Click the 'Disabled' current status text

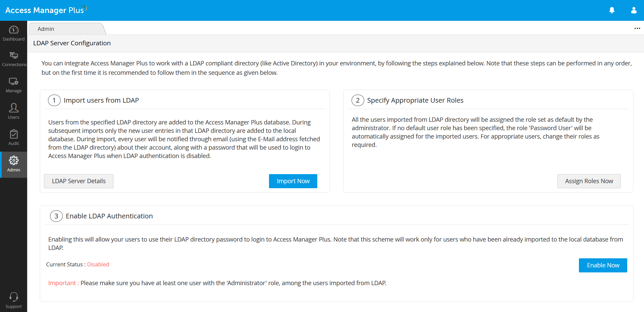[98, 264]
